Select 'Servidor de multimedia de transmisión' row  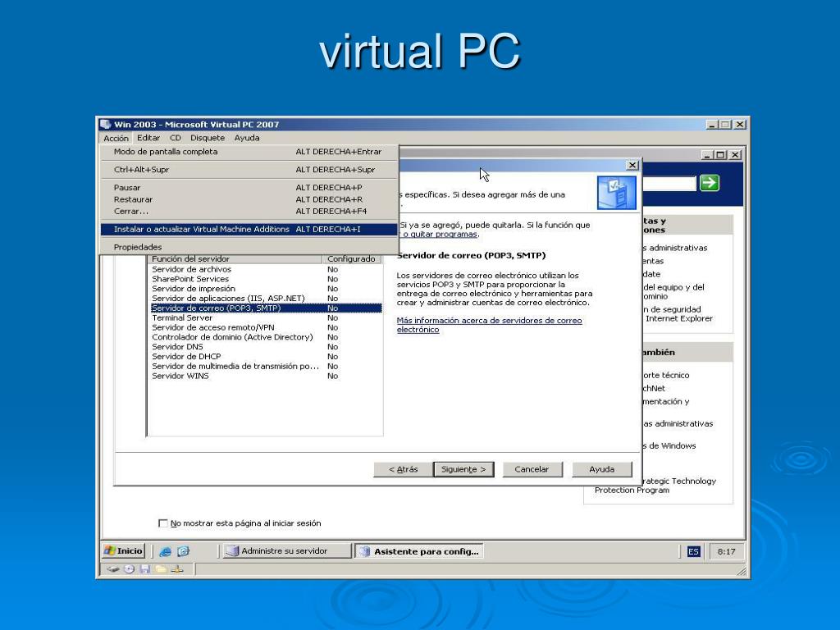click(x=267, y=367)
